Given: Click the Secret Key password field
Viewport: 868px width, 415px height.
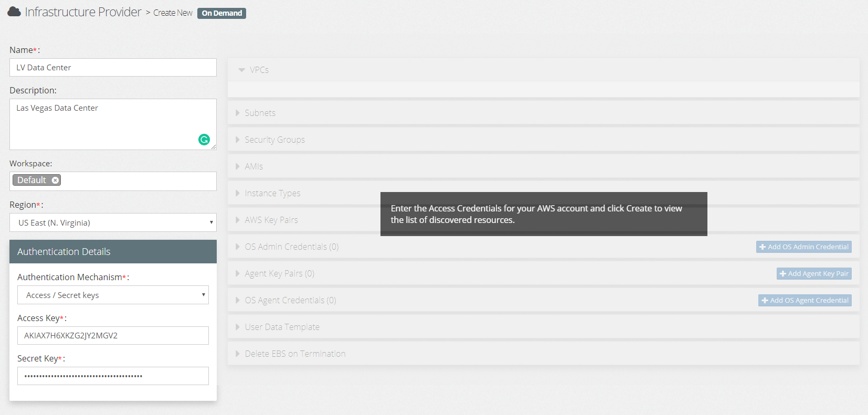Looking at the screenshot, I should 113,376.
